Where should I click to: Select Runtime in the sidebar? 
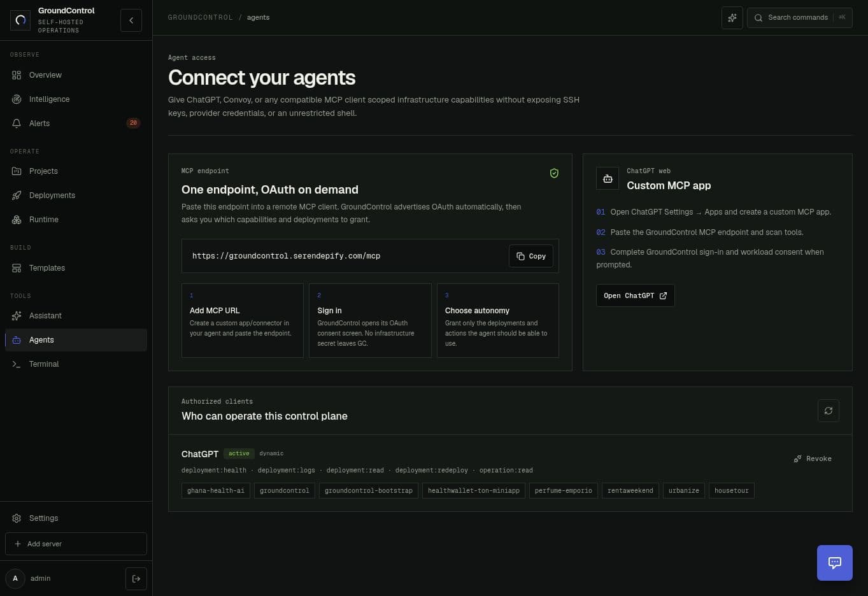(x=76, y=220)
